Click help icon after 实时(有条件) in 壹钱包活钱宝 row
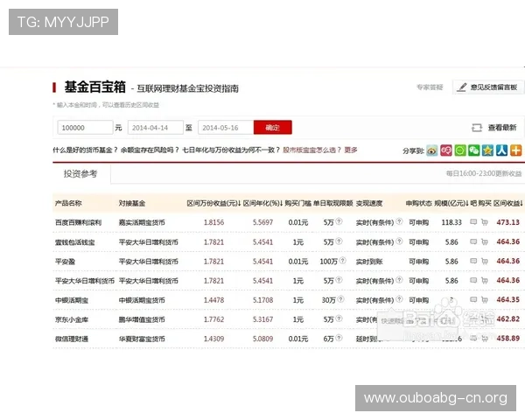Image resolution: width=525 pixels, height=420 pixels. (x=399, y=241)
